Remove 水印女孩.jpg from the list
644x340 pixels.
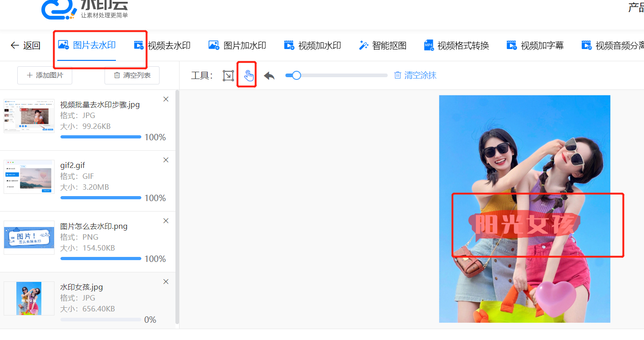pos(166,282)
